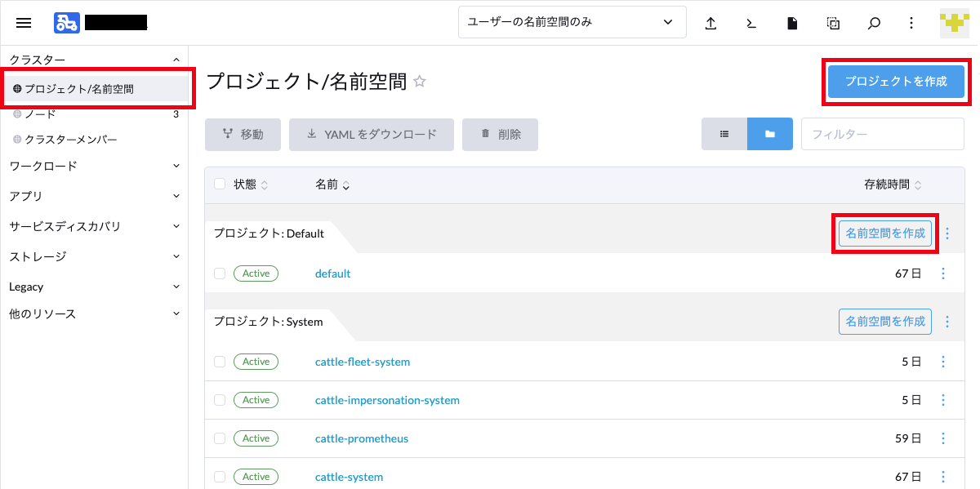This screenshot has width=980, height=489.
Task: Open actions menu for cattle-prometheus row
Action: coord(943,438)
